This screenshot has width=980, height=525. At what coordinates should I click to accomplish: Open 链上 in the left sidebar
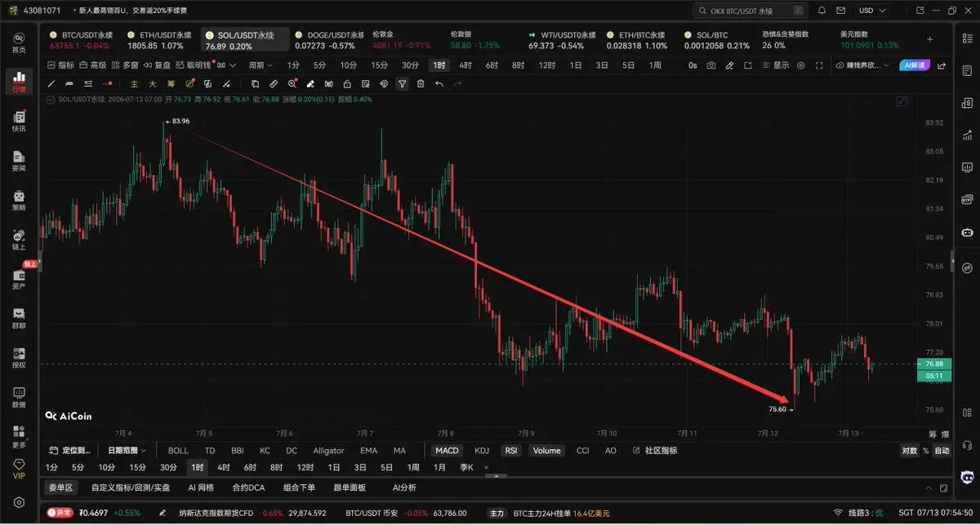tap(18, 239)
